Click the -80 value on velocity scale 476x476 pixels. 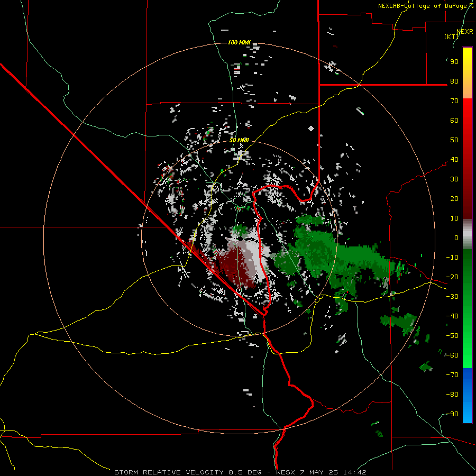tap(452, 395)
